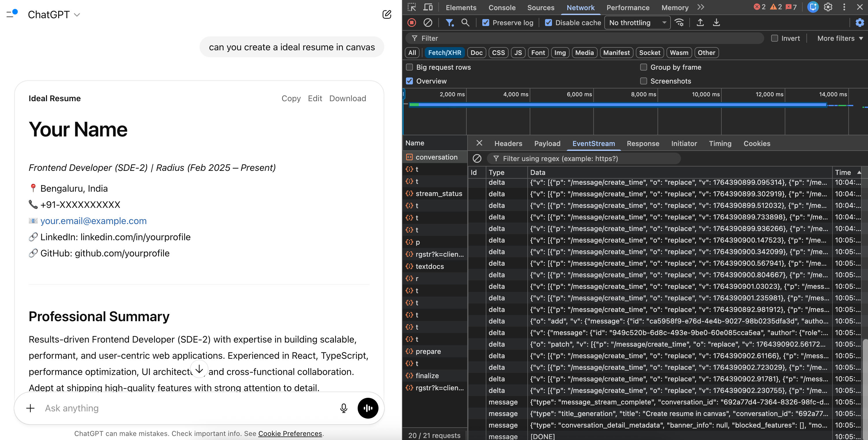Click the inspect element picker icon
Image resolution: width=868 pixels, height=440 pixels.
point(411,7)
